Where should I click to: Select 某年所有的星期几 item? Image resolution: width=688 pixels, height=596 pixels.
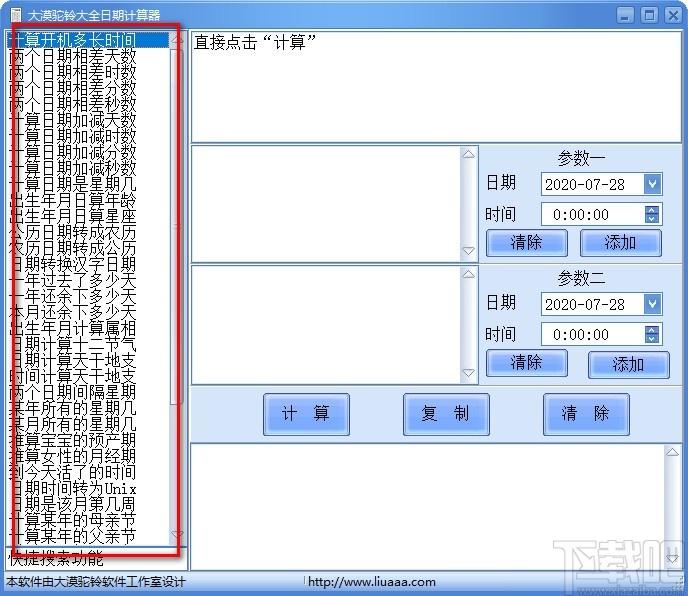(88, 409)
